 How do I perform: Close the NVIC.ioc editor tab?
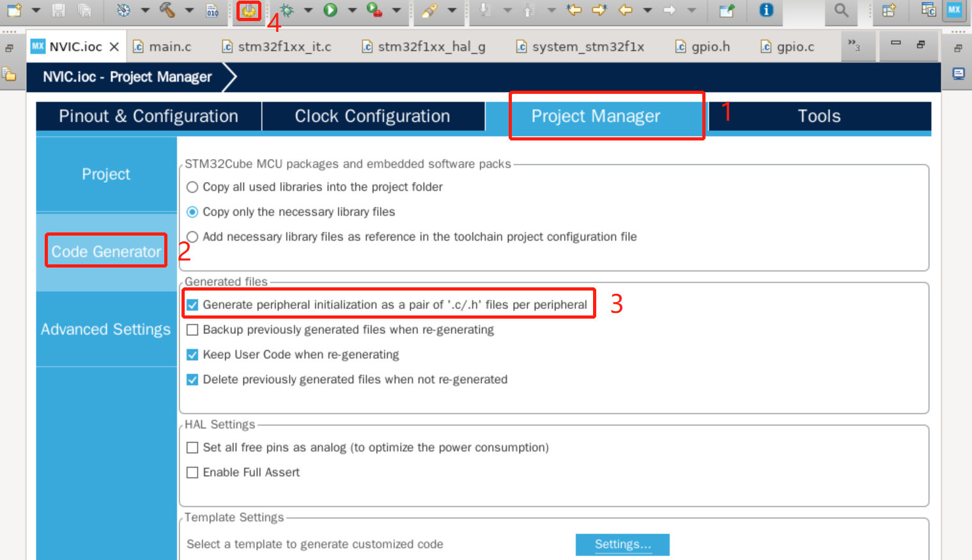[114, 47]
